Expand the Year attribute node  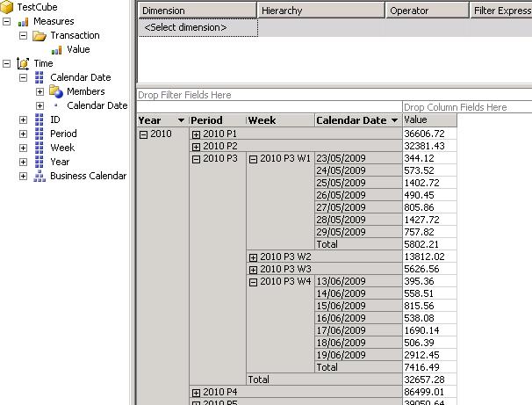tap(23, 162)
